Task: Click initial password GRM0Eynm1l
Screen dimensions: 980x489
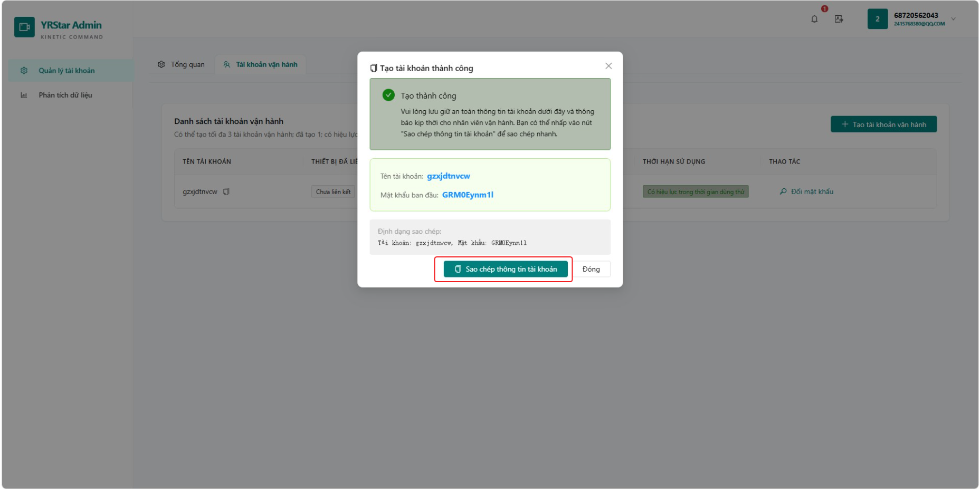Action: [x=468, y=195]
